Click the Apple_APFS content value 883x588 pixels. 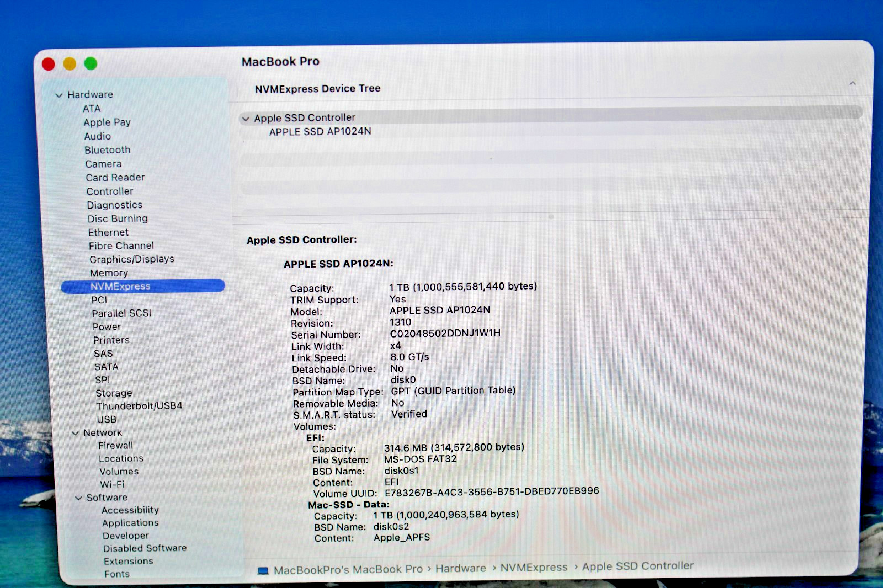(402, 537)
